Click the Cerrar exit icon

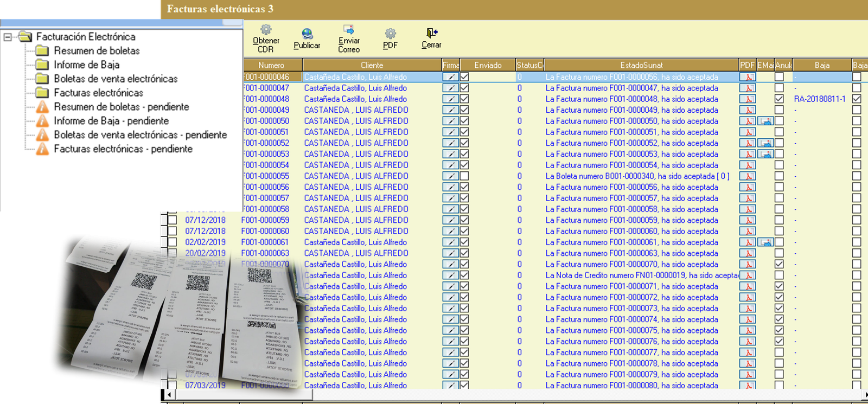pyautogui.click(x=432, y=33)
